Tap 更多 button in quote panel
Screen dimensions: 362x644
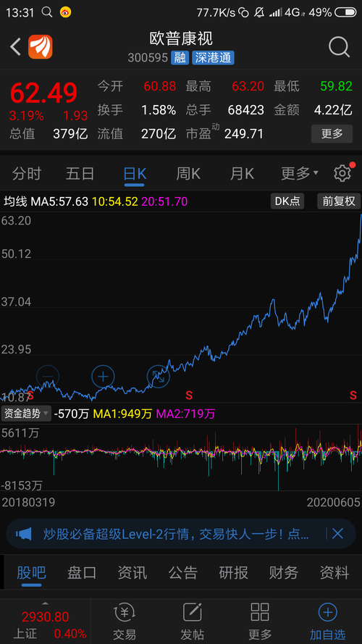[x=332, y=134]
